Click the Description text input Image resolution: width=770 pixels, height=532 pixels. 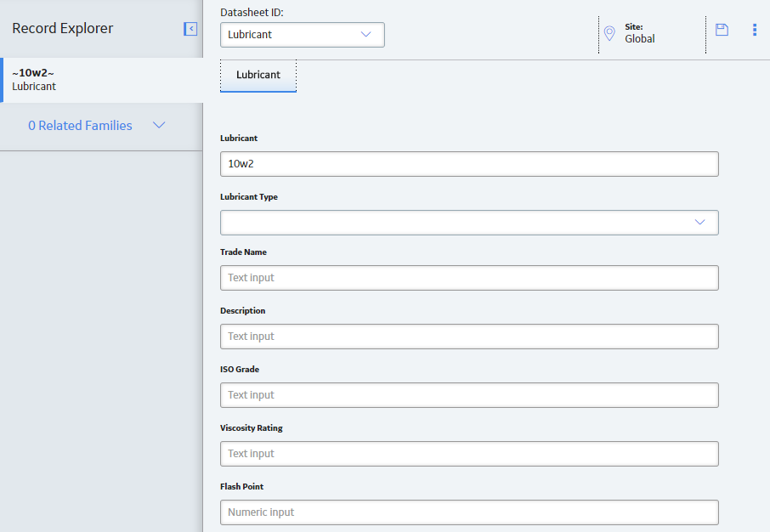coord(469,337)
